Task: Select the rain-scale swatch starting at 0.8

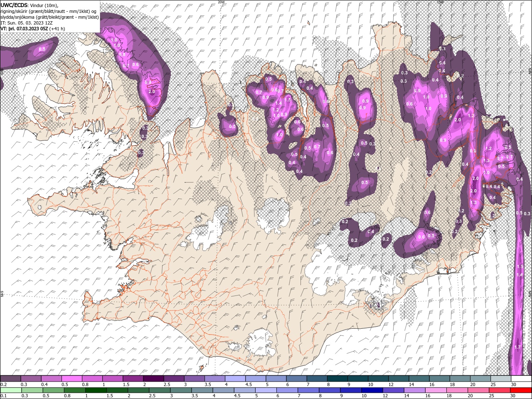Action: (x=74, y=390)
